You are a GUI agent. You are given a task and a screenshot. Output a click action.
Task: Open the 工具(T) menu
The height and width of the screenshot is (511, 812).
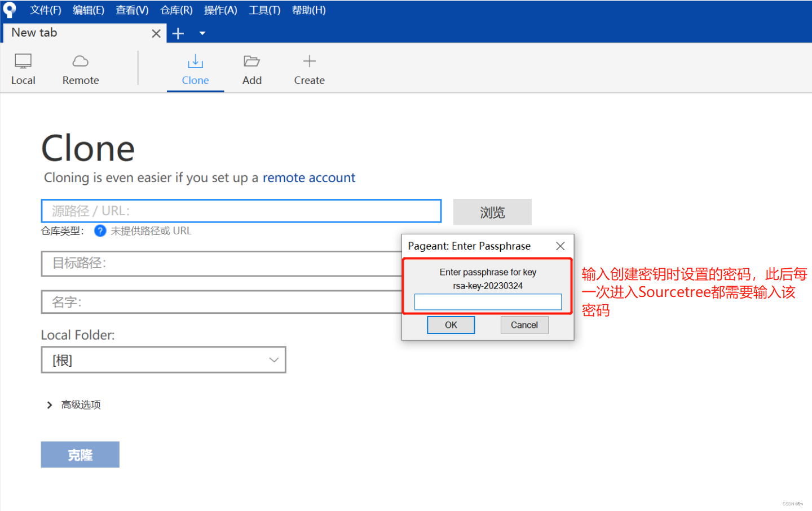click(264, 10)
